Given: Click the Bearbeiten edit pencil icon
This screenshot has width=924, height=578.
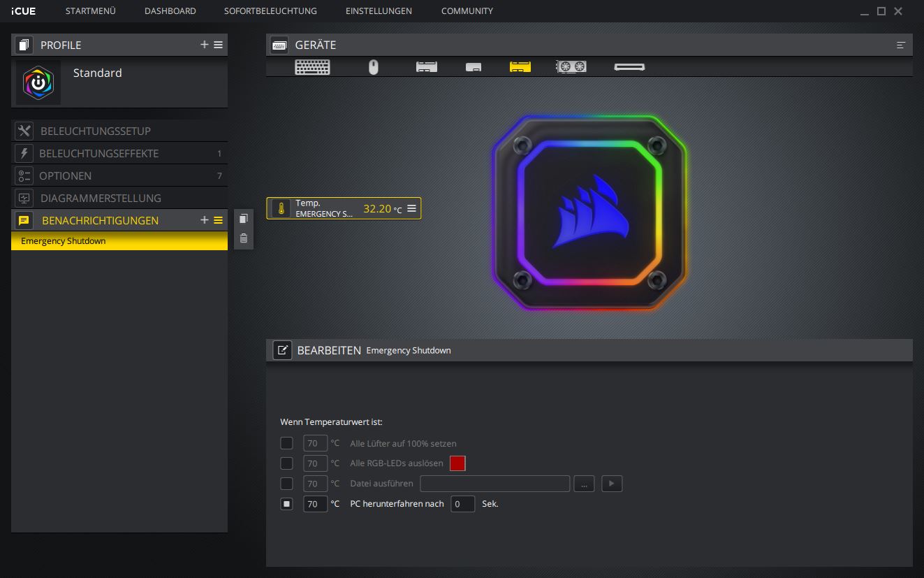Looking at the screenshot, I should pyautogui.click(x=282, y=350).
